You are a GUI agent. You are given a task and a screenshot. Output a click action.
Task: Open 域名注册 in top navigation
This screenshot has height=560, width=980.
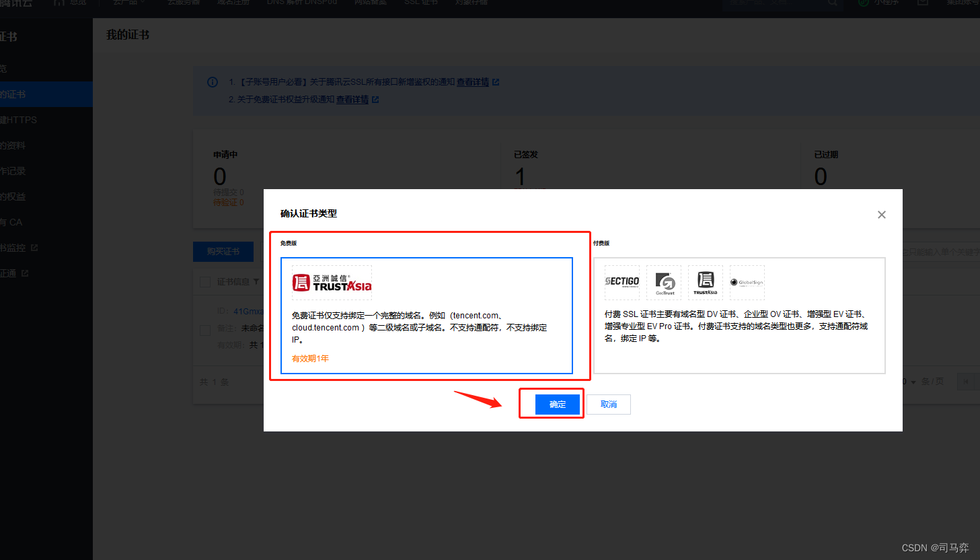click(x=233, y=3)
